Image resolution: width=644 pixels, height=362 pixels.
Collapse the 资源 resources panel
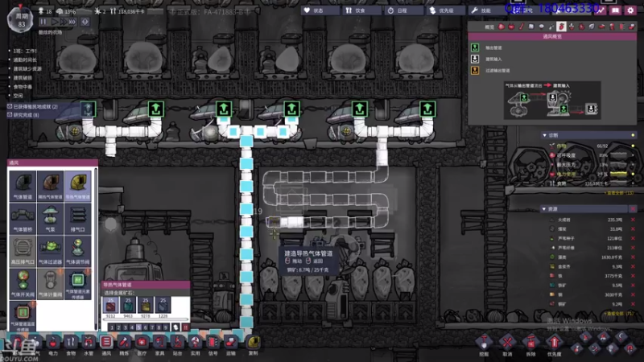point(544,209)
